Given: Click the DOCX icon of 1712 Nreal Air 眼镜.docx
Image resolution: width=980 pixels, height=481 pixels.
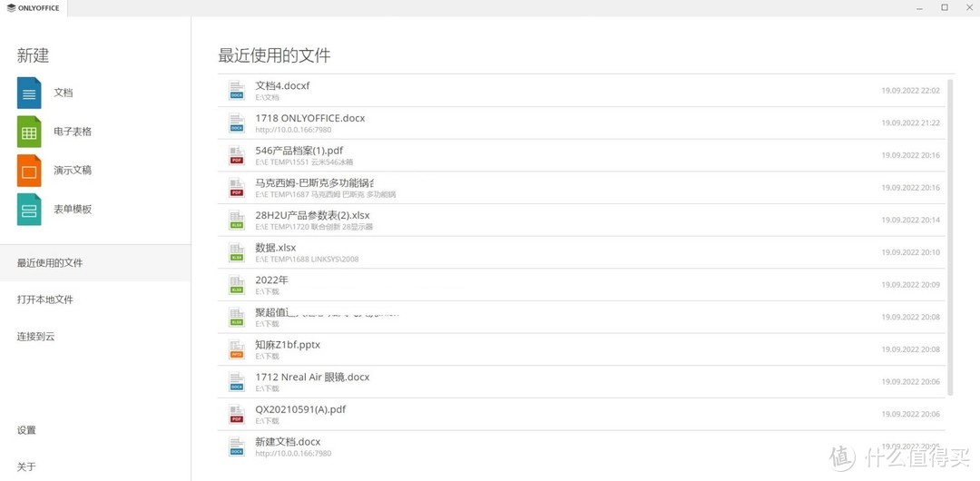Looking at the screenshot, I should (236, 382).
